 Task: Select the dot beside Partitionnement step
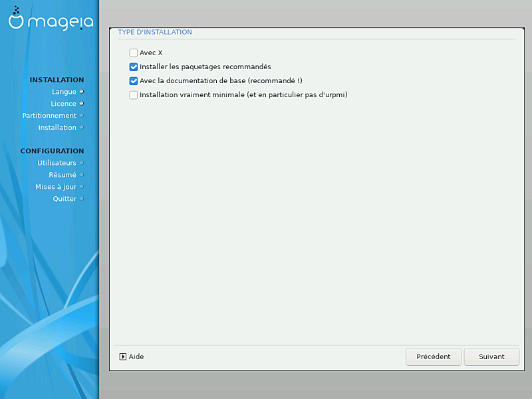tap(81, 116)
